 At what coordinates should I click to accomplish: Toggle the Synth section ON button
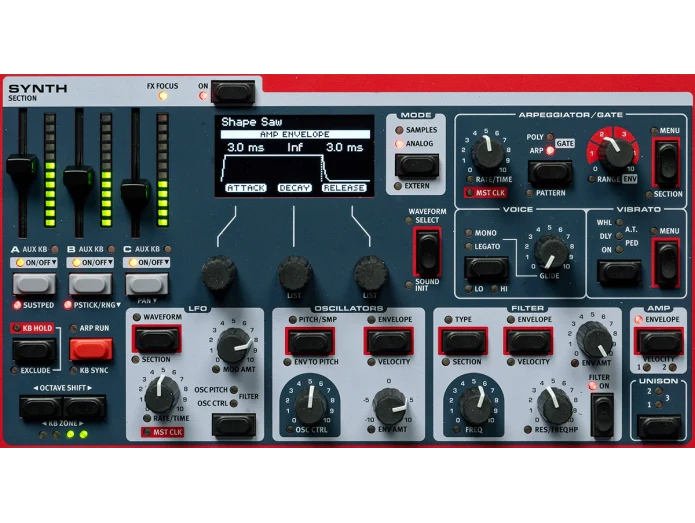pyautogui.click(x=233, y=92)
